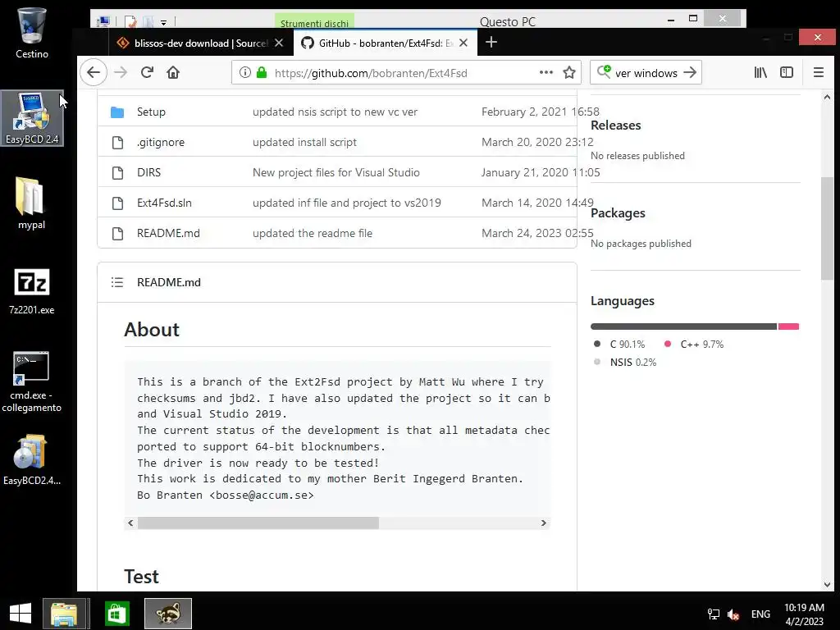This screenshot has width=840, height=630.
Task: Open the Windows Start button
Action: coord(21,614)
